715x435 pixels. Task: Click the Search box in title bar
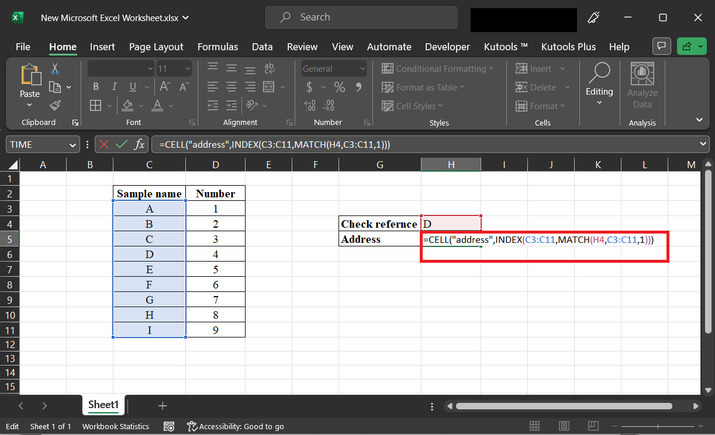tap(361, 17)
